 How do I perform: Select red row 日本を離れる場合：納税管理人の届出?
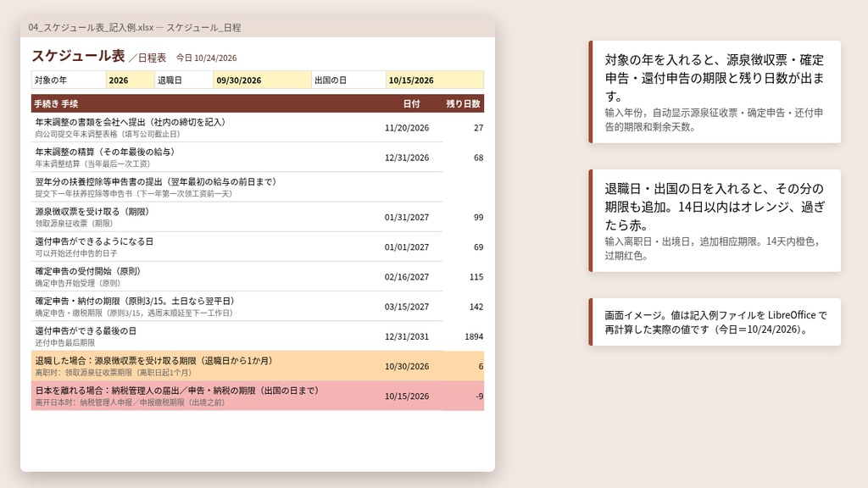click(258, 396)
